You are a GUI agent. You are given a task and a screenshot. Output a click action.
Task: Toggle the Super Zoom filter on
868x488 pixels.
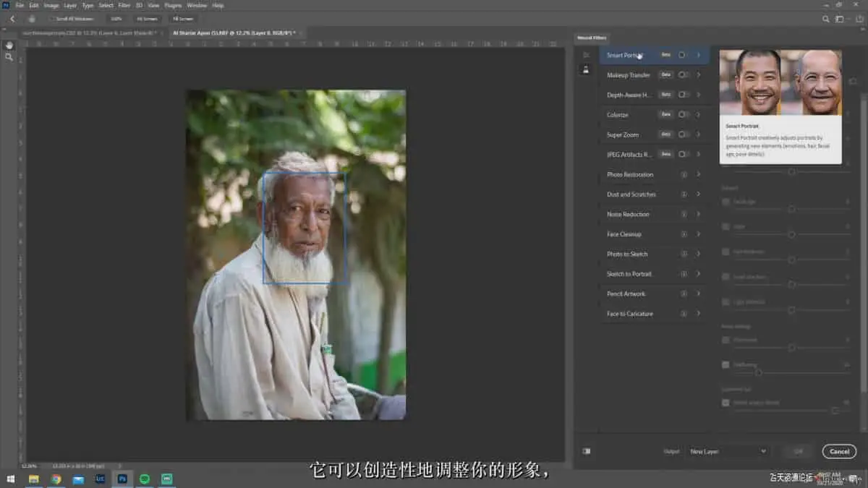click(x=684, y=134)
